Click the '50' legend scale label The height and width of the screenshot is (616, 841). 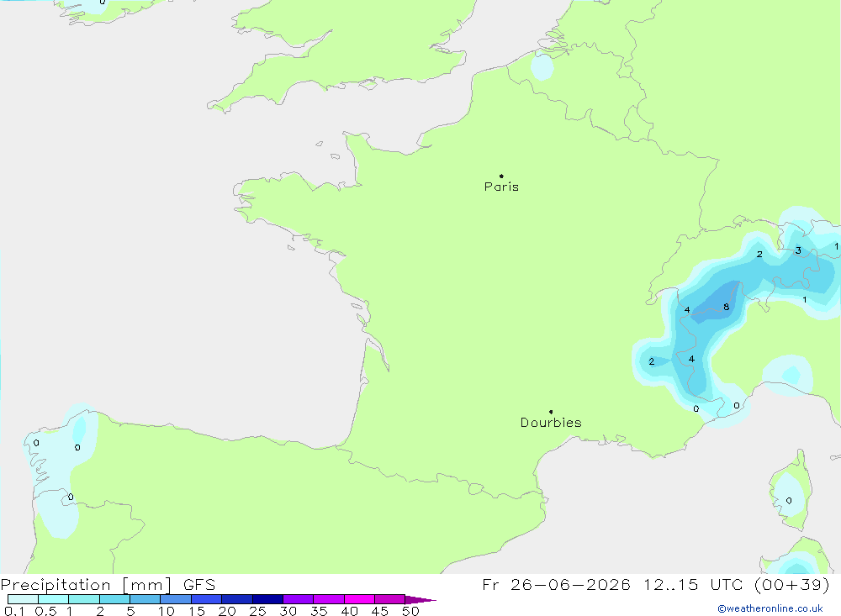point(410,611)
